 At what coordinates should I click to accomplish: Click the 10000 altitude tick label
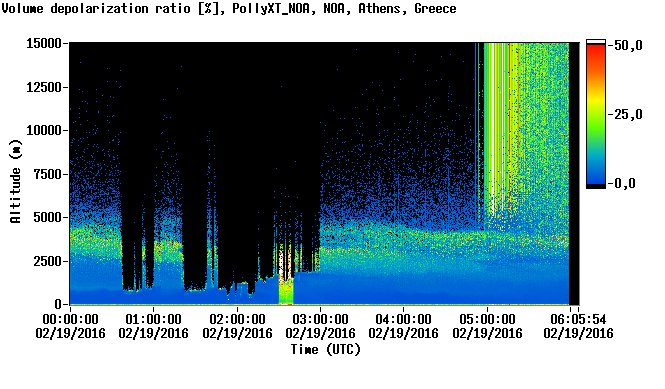44,130
